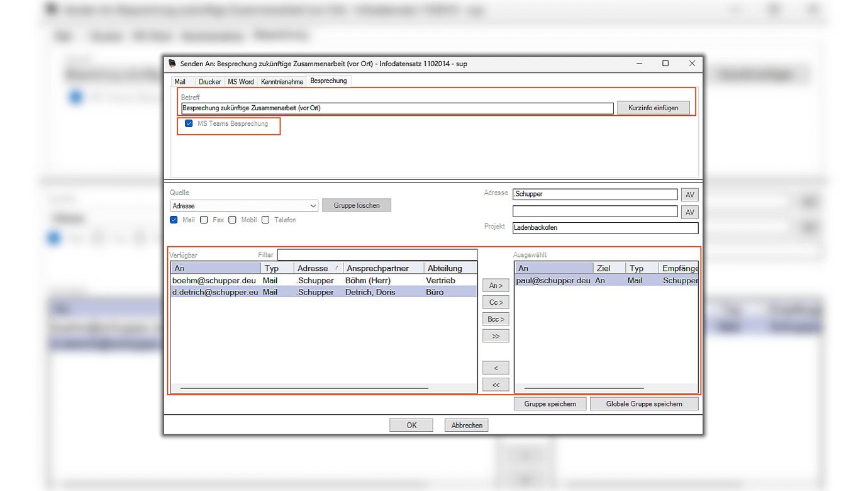Image resolution: width=868 pixels, height=491 pixels.
Task: Add all recipients with >> button
Action: (496, 336)
